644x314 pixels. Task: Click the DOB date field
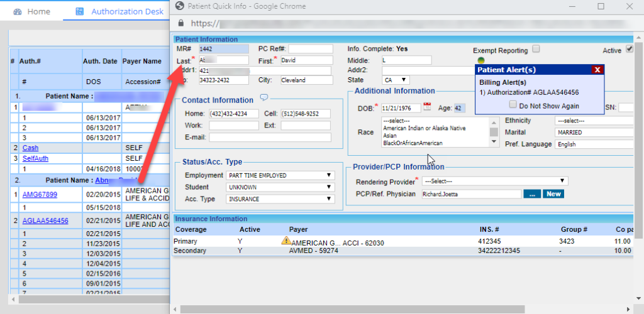401,108
